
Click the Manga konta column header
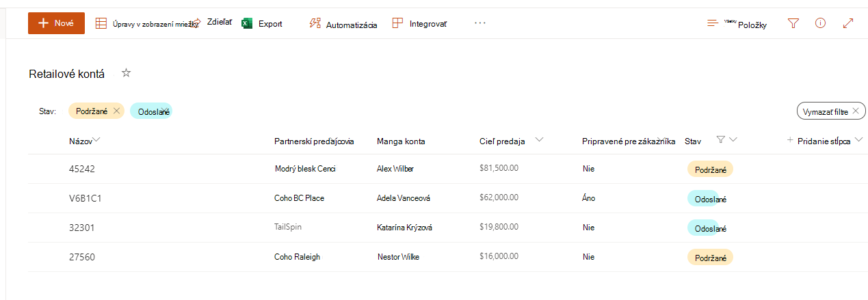[401, 141]
